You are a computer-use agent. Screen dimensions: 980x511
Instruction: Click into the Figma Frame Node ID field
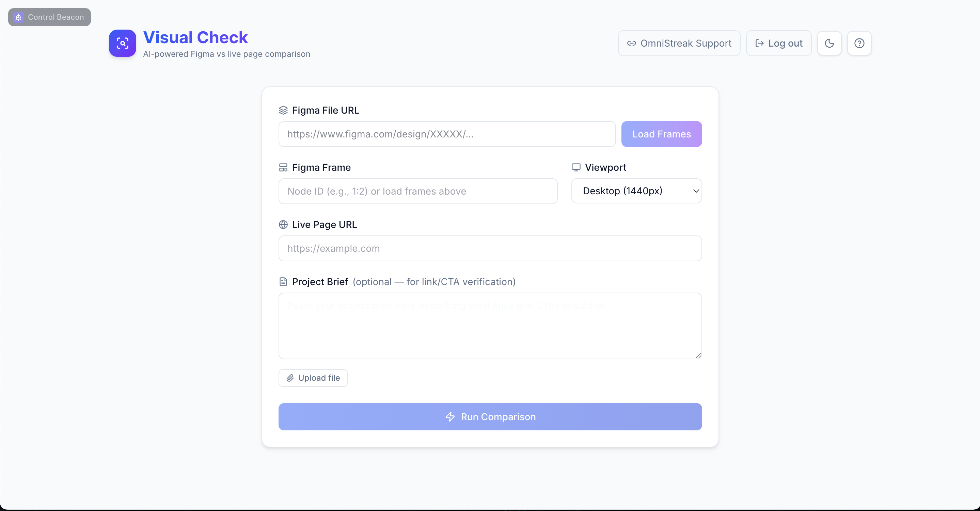(x=418, y=191)
